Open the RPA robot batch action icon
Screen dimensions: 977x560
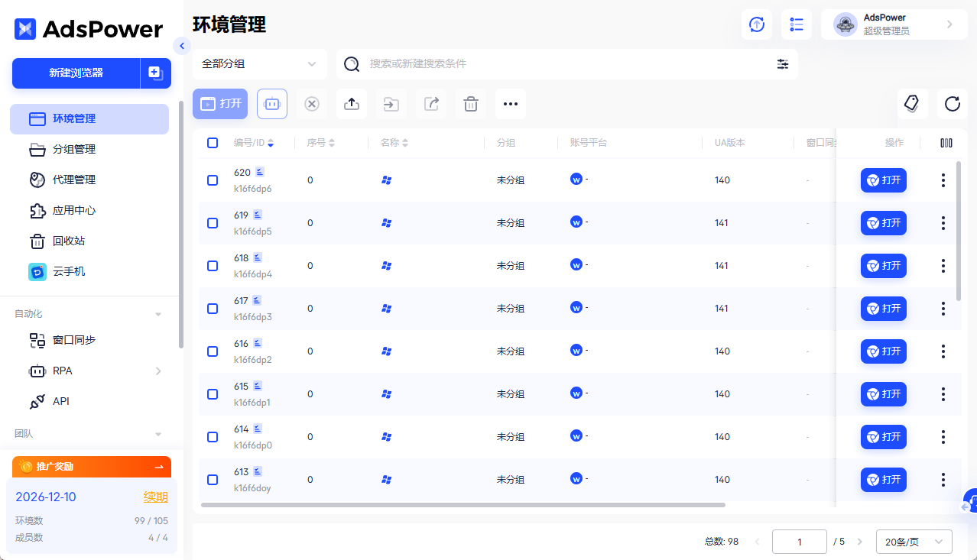pyautogui.click(x=271, y=103)
